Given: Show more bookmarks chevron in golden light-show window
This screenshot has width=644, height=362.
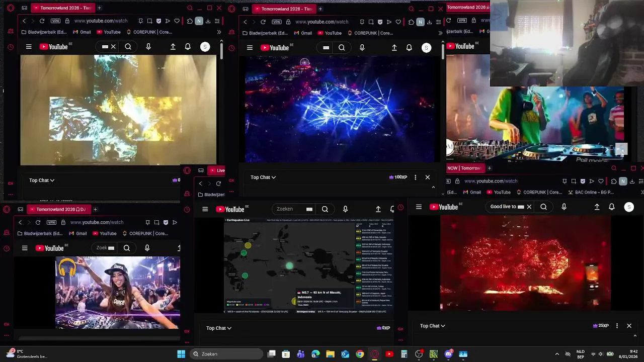Looking at the screenshot, I should [219, 32].
